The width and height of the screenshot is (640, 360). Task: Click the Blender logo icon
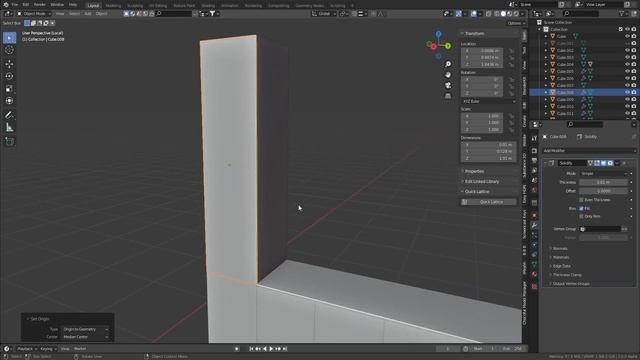[x=6, y=4]
